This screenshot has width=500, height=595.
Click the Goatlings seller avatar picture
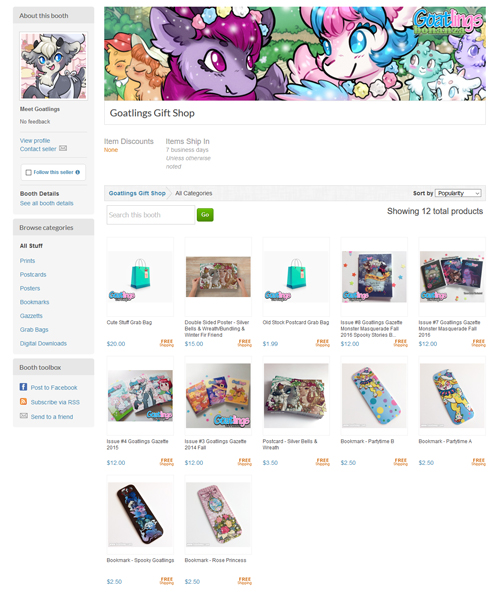(53, 66)
